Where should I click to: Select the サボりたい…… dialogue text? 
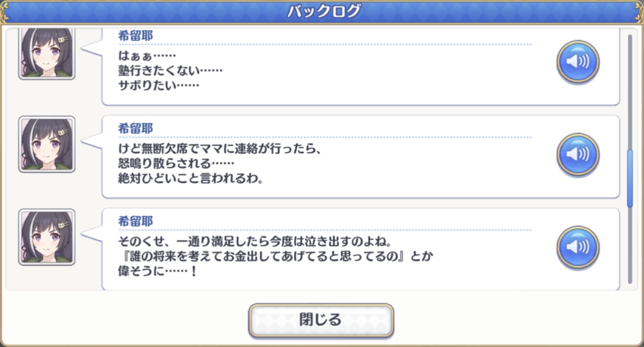coord(159,85)
